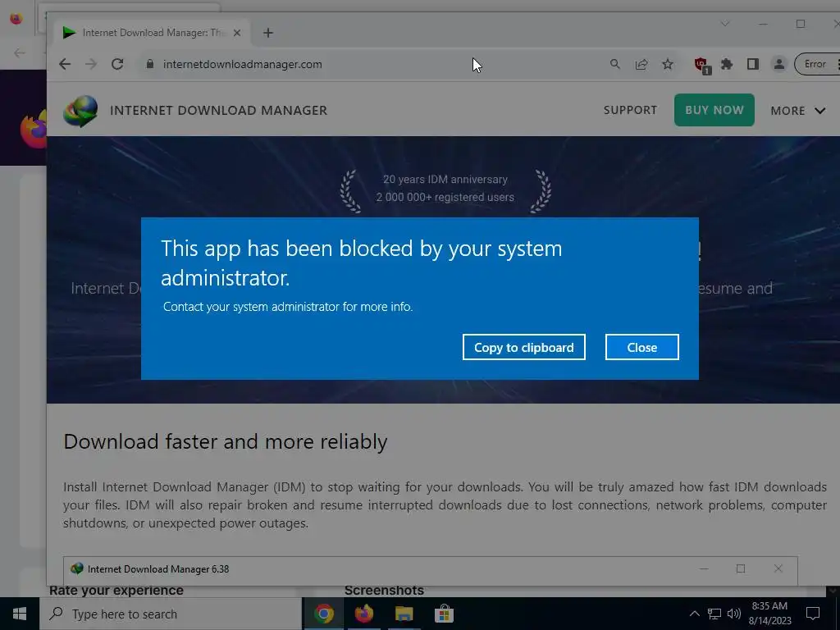Toggle the Chrome side panel

[x=753, y=64]
